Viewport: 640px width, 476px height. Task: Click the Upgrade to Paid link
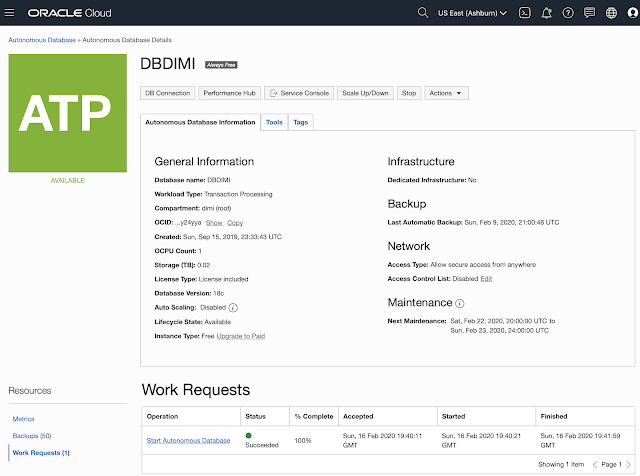[241, 336]
